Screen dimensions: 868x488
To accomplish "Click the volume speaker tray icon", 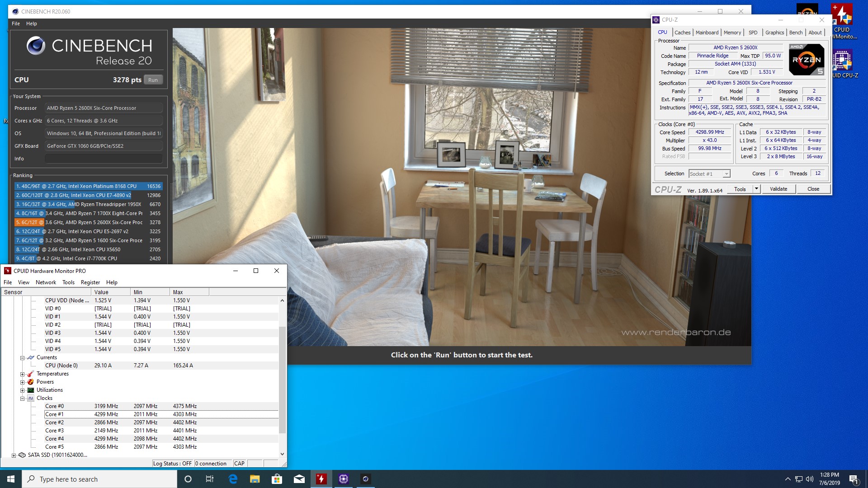I will coord(810,479).
